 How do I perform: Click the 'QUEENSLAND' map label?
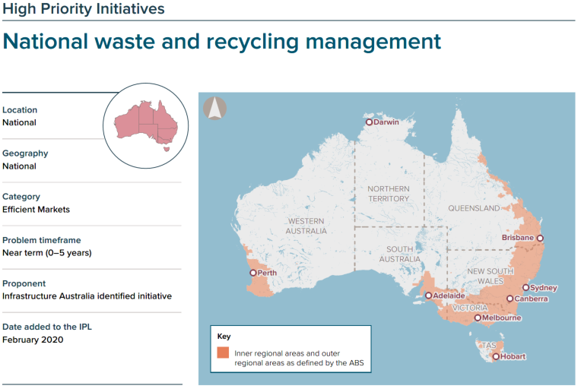474,208
